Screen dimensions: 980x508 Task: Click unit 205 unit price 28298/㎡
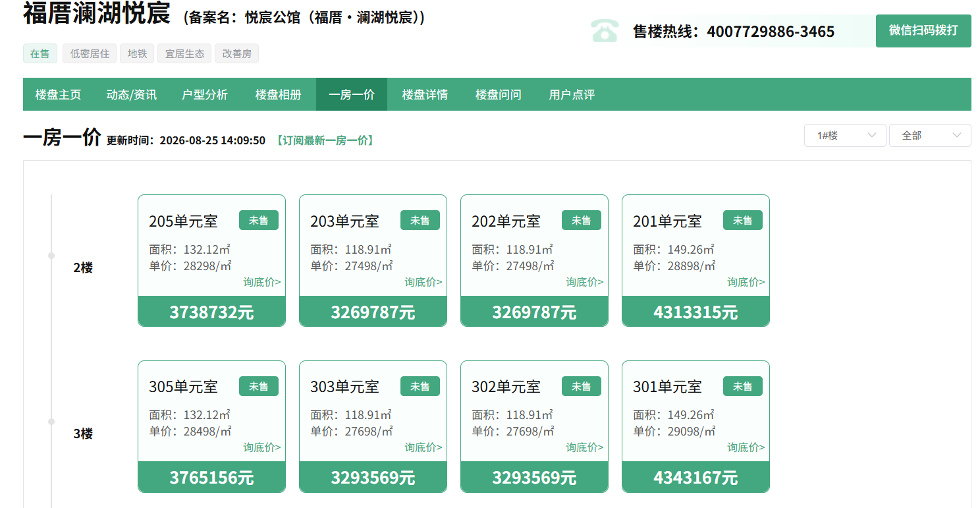190,266
